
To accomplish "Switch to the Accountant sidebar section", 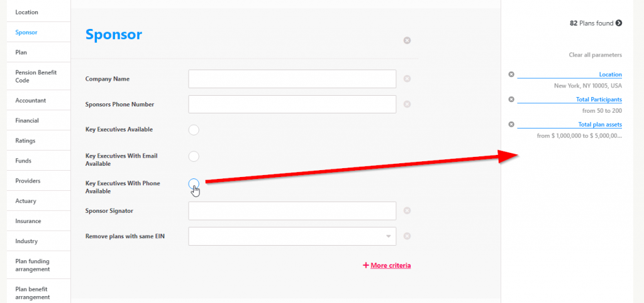I will (x=31, y=100).
